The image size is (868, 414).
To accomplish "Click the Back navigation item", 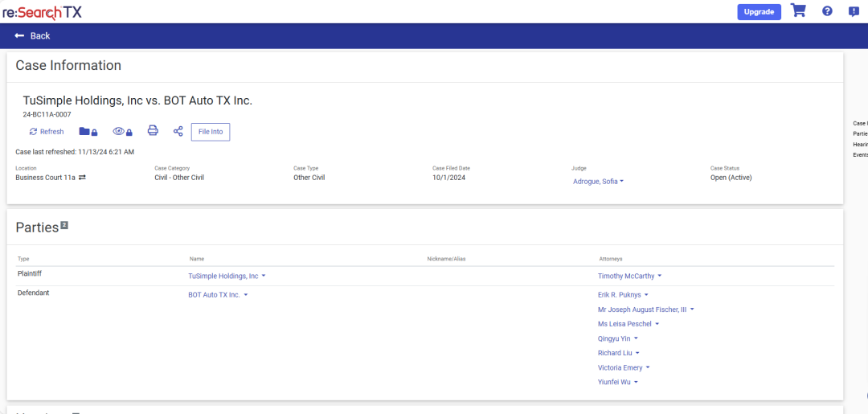I will point(32,36).
